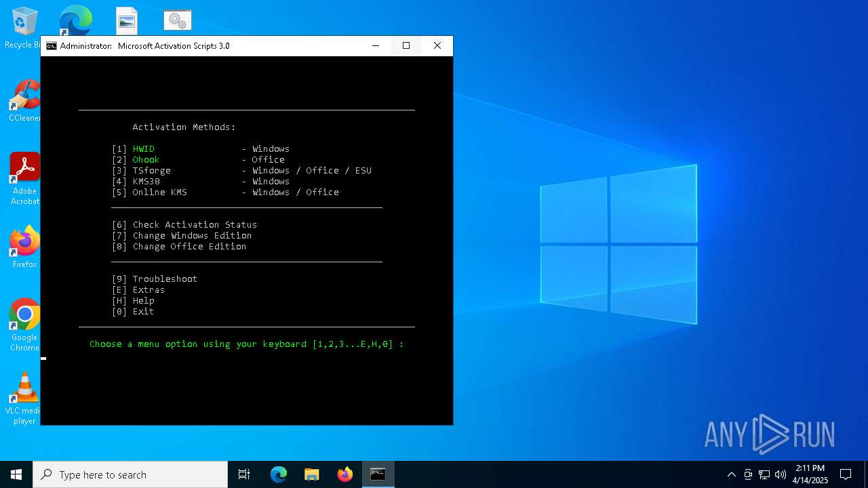The height and width of the screenshot is (488, 868).
Task: Click the taskbar clock showing 2:11 PM
Action: (x=810, y=474)
